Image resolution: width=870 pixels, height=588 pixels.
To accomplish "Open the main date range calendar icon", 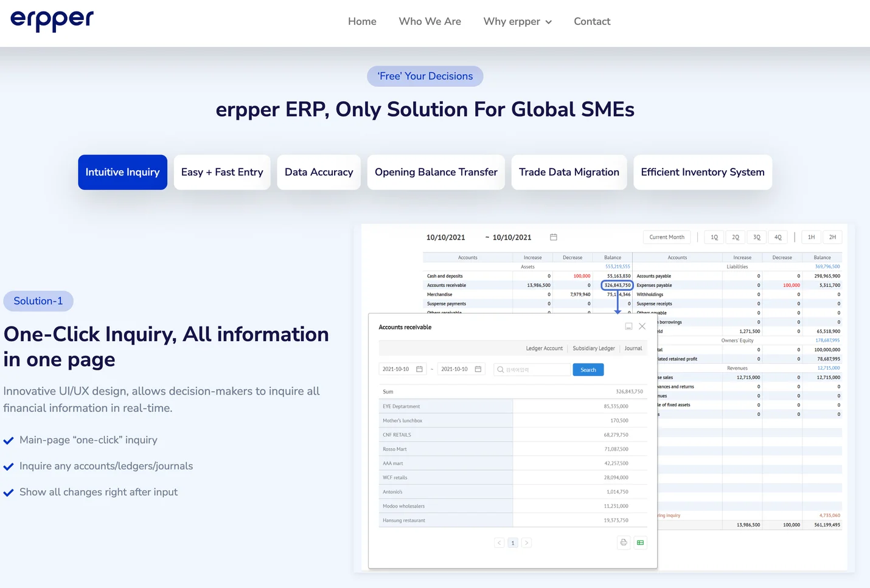I will click(553, 237).
